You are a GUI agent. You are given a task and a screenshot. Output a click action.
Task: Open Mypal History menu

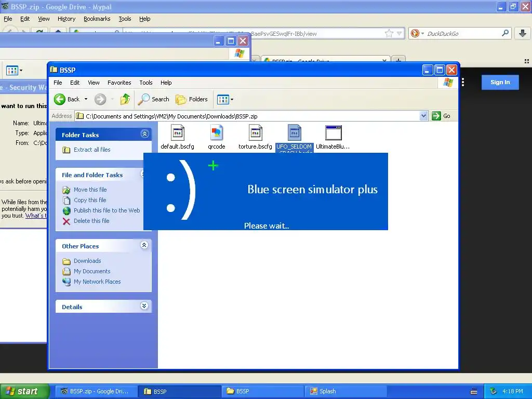tap(66, 19)
